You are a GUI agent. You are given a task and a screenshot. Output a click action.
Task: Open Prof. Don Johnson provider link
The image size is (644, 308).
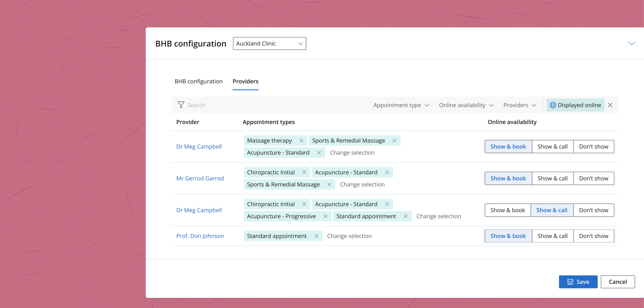(x=200, y=236)
